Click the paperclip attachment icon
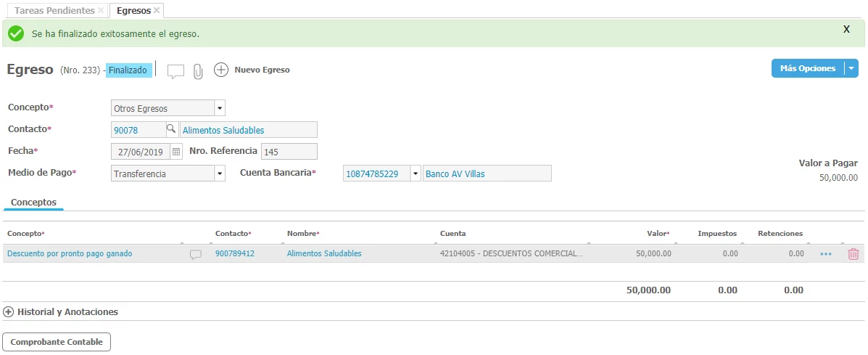 coord(198,71)
